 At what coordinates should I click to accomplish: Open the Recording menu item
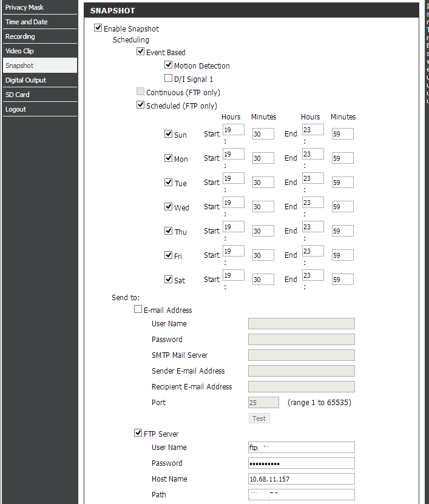coord(20,36)
